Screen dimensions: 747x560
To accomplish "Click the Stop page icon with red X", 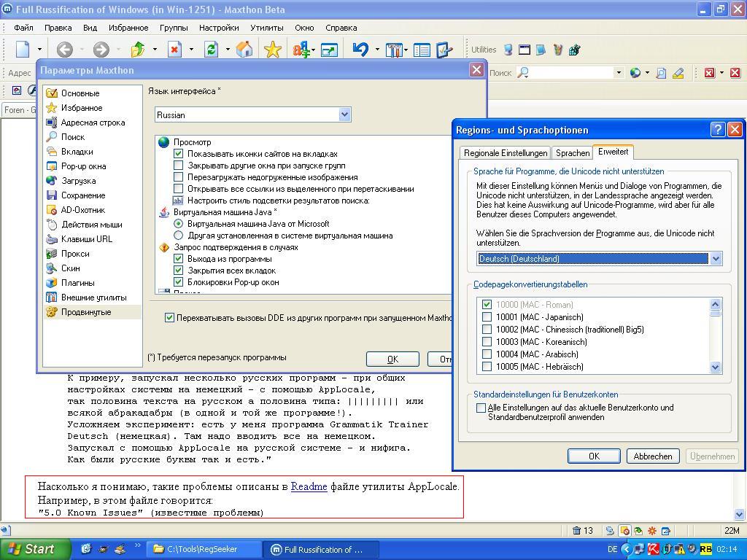I will 175,49.
